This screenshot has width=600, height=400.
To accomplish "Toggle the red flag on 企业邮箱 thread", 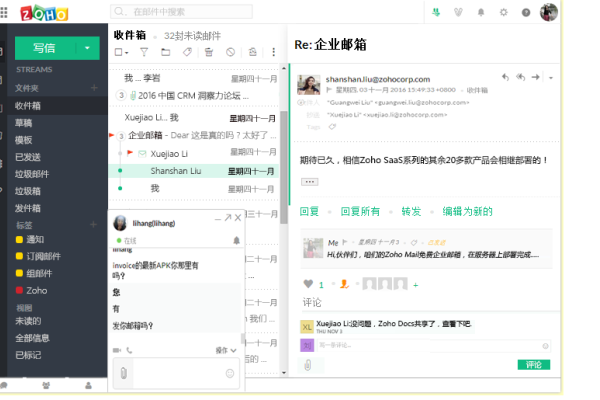I will click(112, 135).
